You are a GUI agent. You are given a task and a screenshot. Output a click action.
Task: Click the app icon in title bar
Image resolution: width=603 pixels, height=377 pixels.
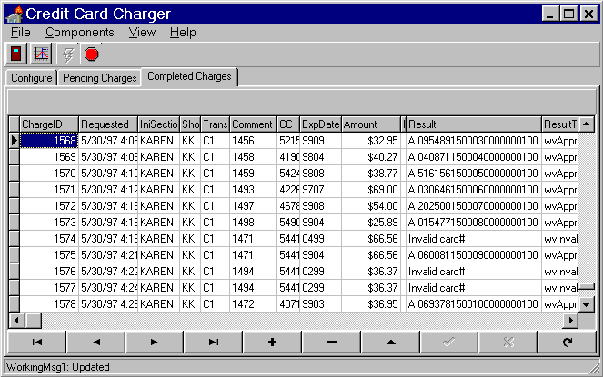14,15
